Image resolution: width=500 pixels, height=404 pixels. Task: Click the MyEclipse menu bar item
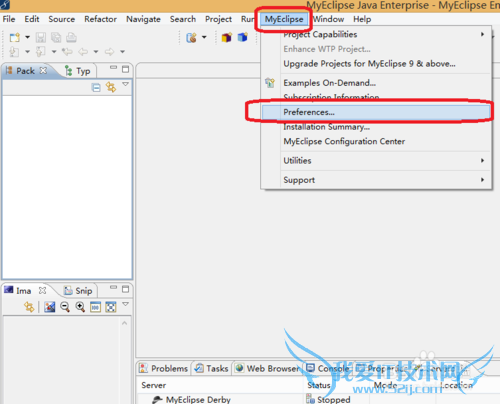click(x=284, y=19)
